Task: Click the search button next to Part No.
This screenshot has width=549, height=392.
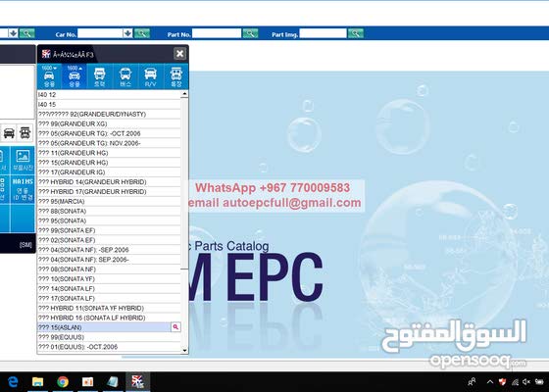Action: [x=250, y=33]
